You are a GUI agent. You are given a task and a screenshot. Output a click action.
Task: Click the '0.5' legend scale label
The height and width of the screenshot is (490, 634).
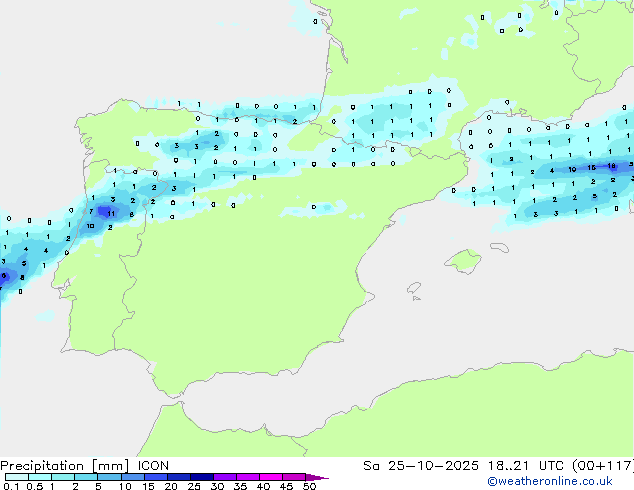tap(34, 486)
